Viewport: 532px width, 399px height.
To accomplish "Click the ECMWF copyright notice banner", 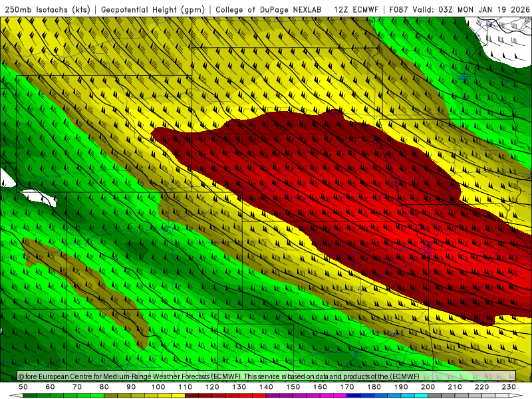I will 267,376.
